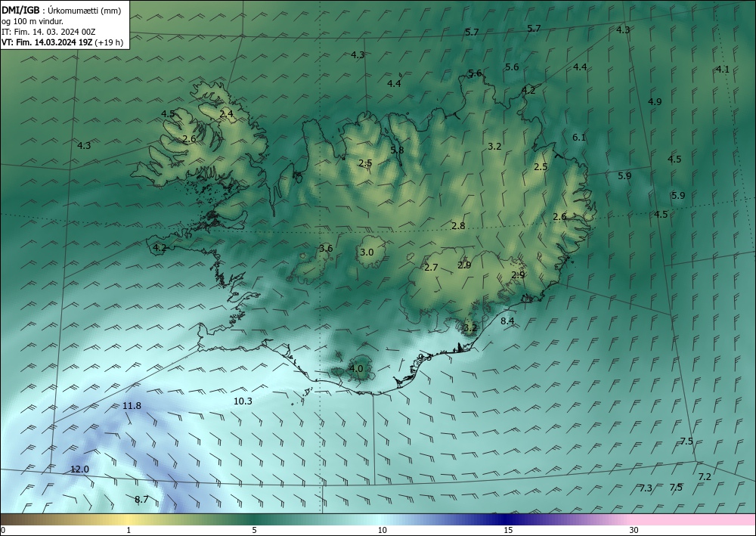Click the 6.1 value off the northeast coast

click(x=579, y=138)
